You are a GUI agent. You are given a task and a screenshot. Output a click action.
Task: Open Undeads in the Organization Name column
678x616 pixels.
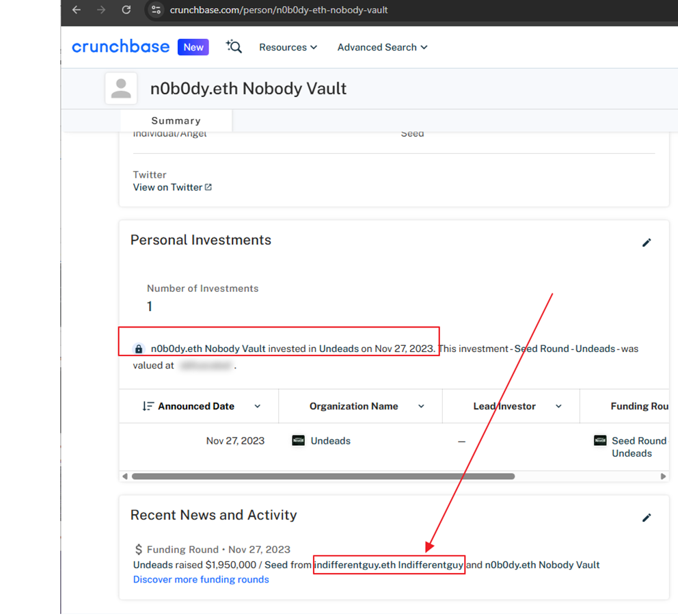point(330,441)
